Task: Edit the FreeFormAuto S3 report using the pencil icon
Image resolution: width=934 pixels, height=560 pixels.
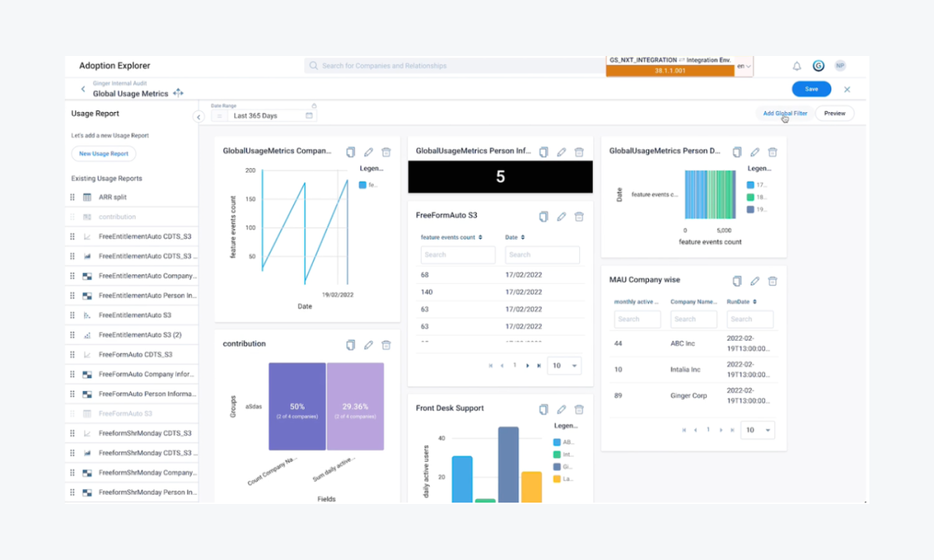Action: (x=561, y=215)
